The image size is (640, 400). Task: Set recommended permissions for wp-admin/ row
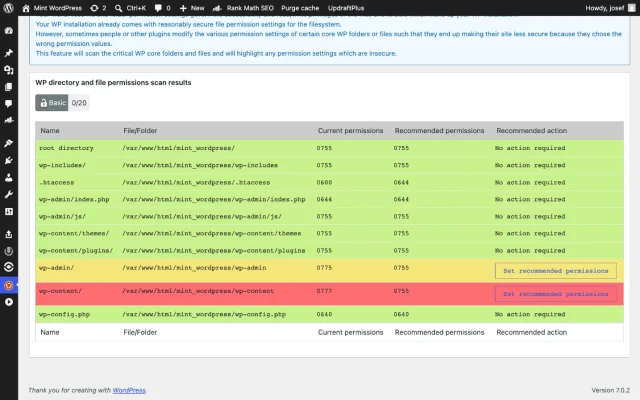556,271
